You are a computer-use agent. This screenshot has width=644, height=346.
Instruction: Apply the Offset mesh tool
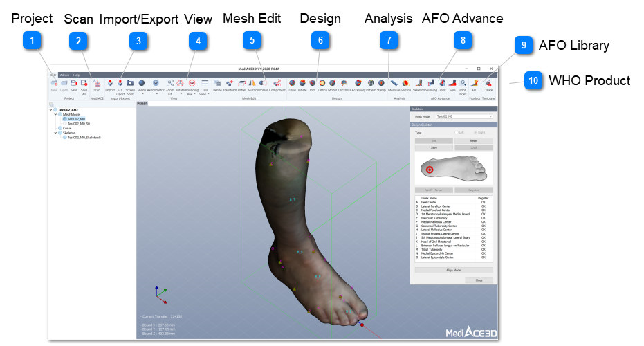pyautogui.click(x=242, y=85)
